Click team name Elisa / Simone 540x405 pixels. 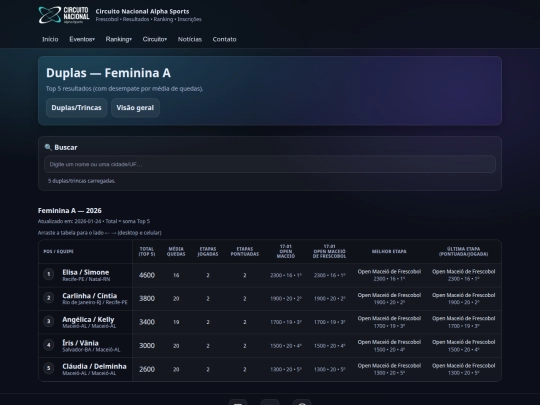(85, 272)
